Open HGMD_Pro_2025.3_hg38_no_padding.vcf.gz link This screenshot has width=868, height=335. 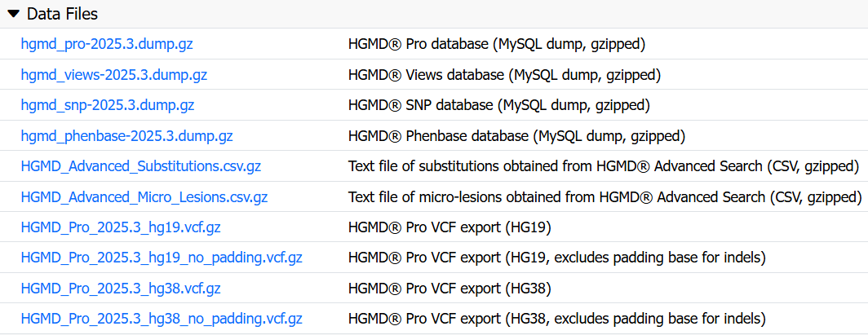pyautogui.click(x=162, y=319)
